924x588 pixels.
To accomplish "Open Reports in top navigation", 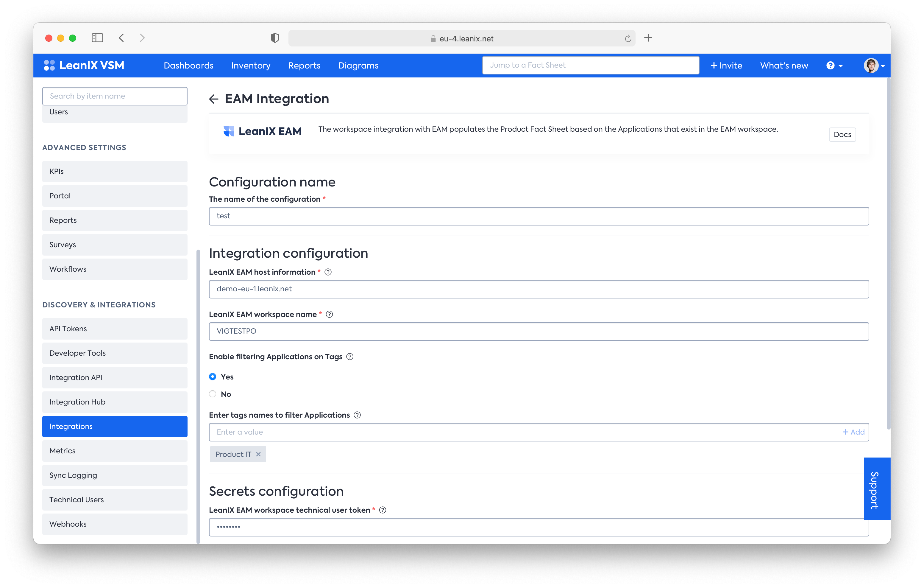I will (x=304, y=65).
